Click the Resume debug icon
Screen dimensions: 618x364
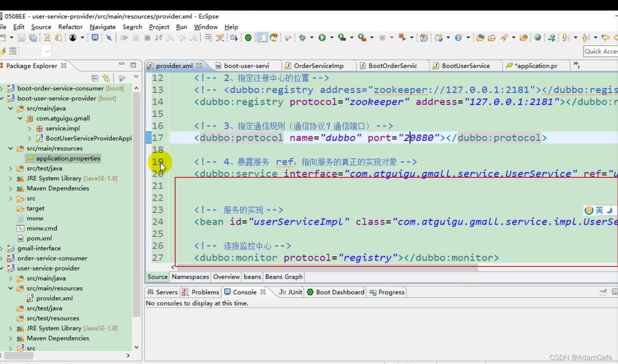tap(124, 38)
